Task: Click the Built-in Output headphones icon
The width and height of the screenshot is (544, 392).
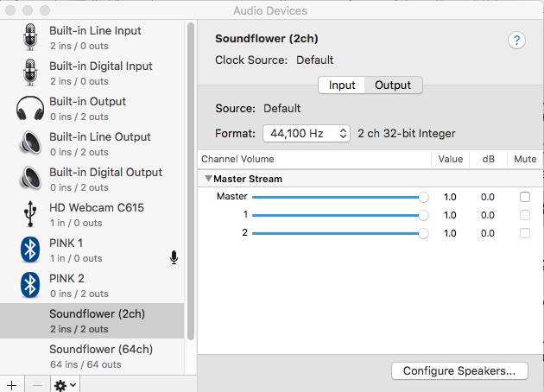Action: click(30, 108)
